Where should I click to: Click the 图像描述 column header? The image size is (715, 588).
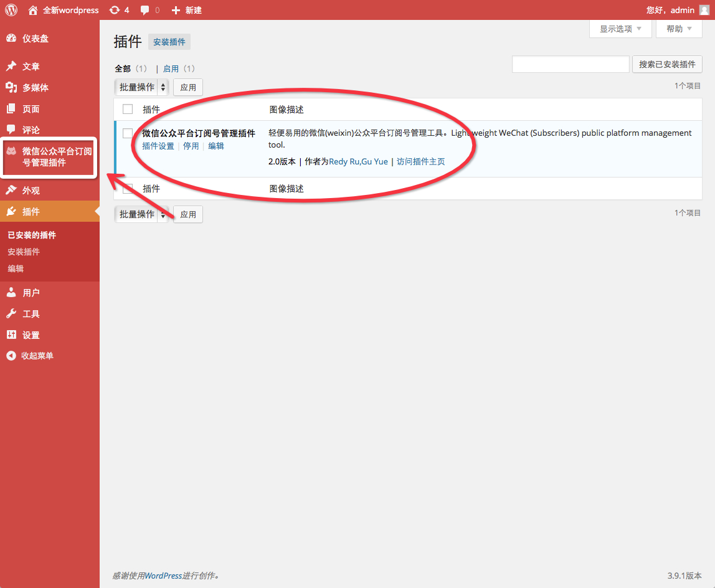pyautogui.click(x=286, y=110)
